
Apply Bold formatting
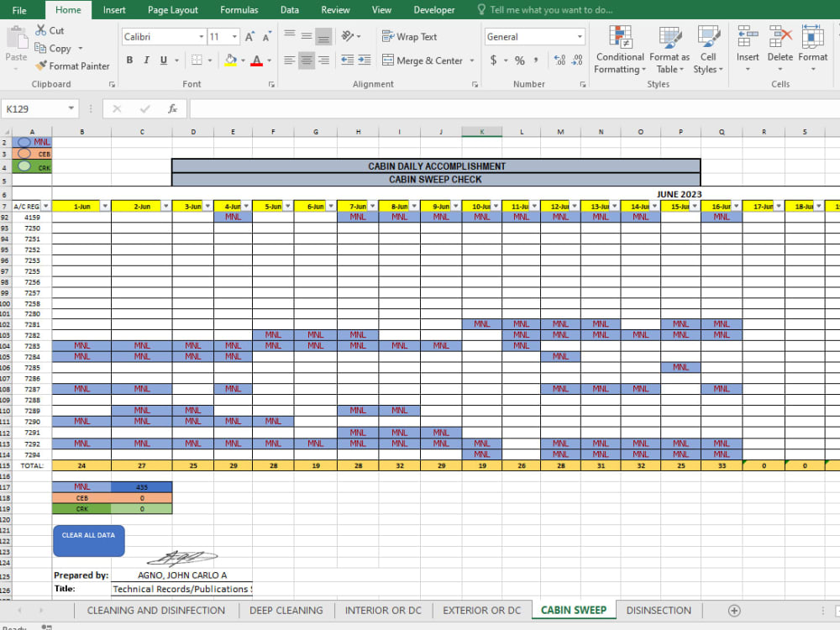click(129, 60)
